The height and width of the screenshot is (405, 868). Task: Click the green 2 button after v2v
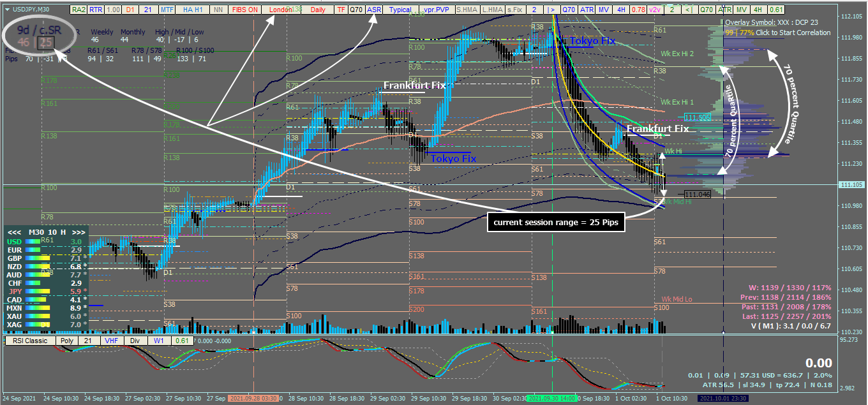(x=671, y=10)
